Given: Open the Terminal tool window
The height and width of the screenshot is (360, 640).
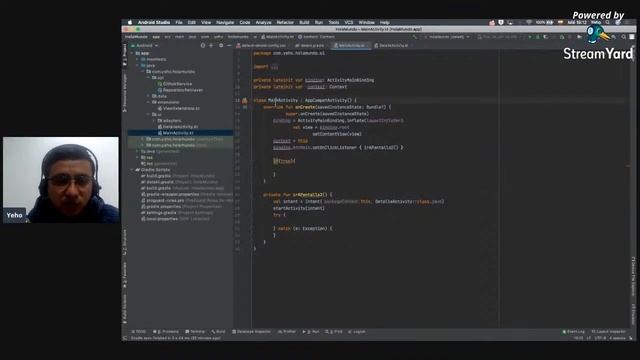Looking at the screenshot, I should (x=195, y=331).
